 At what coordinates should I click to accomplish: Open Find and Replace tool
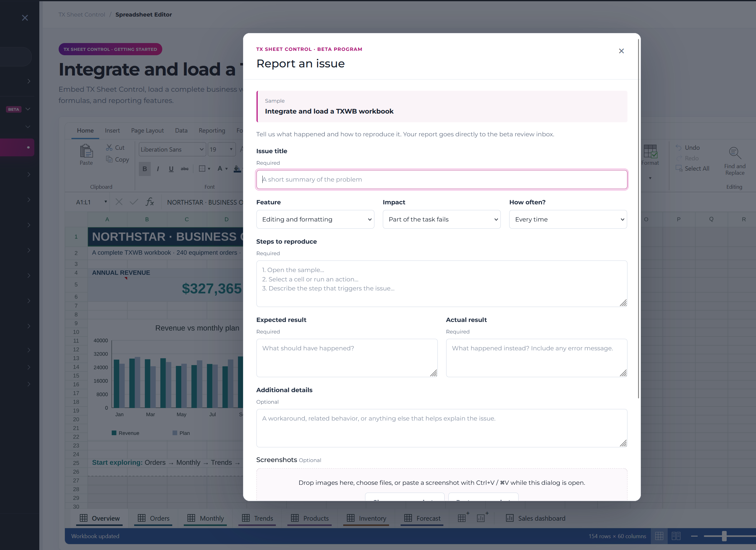point(735,161)
